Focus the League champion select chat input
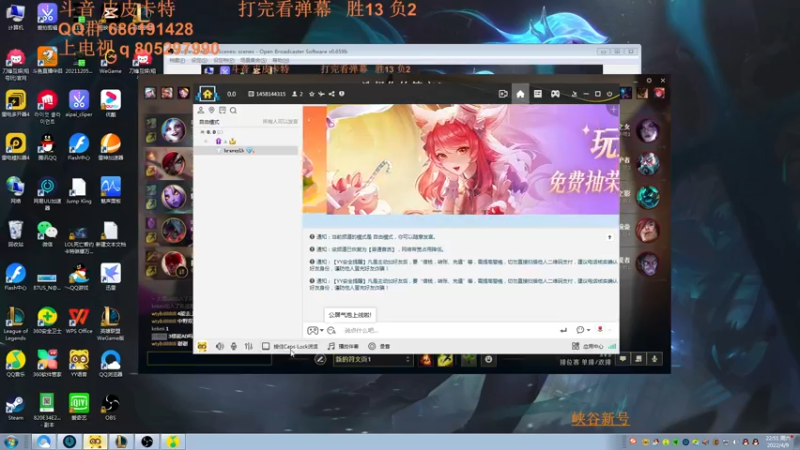Screen dimensions: 800x450 click(209, 359)
